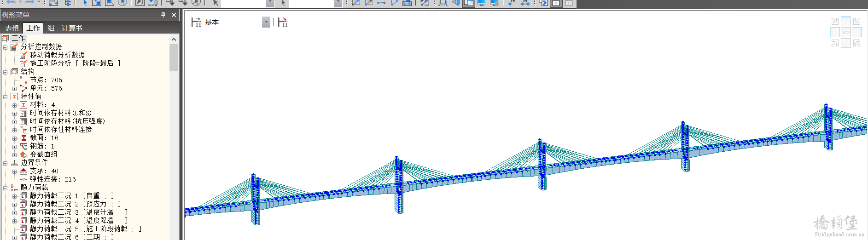Close the 树形菜单 panel

pos(174,15)
